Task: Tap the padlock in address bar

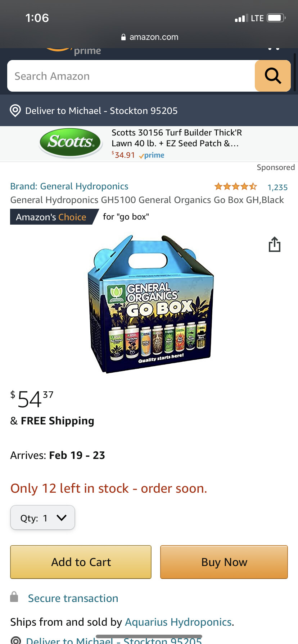Action: 123,37
